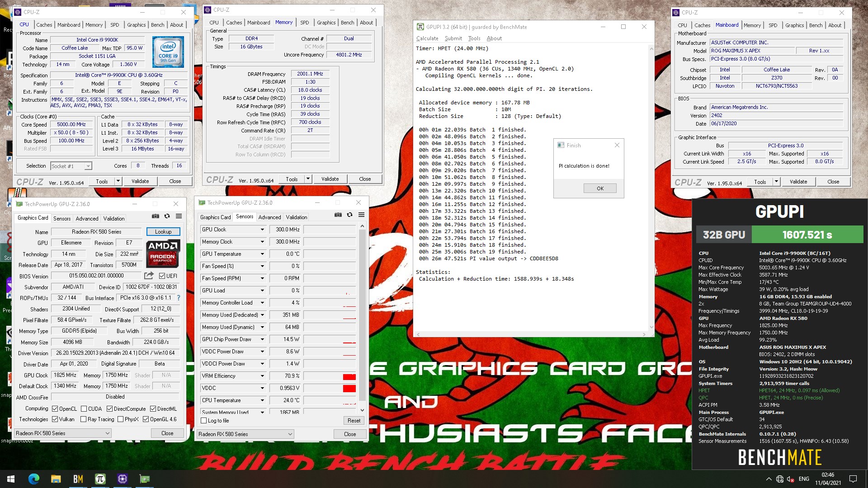Click Close button in left GPU-Z window
The width and height of the screenshot is (868, 488).
(x=167, y=433)
